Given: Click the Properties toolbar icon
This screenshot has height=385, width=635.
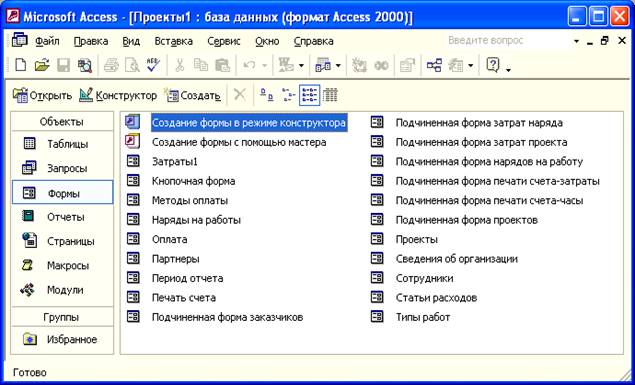Looking at the screenshot, I should point(407,65).
